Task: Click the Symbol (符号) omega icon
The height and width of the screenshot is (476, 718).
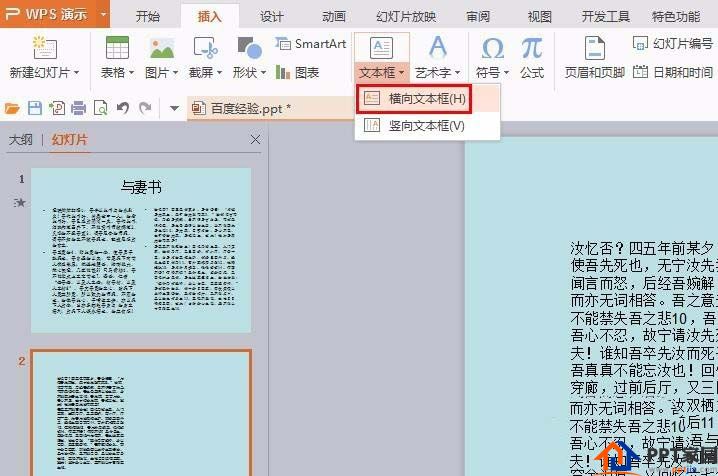Action: point(492,48)
